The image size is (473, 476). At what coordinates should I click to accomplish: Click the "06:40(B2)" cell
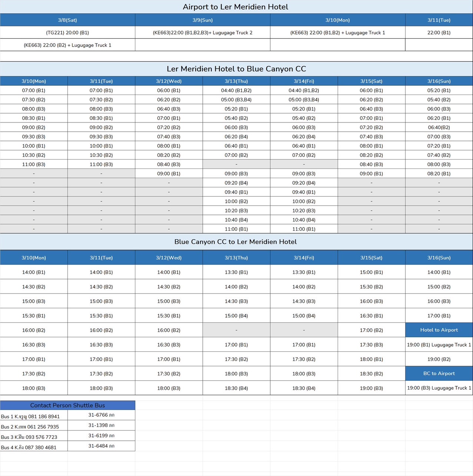click(x=439, y=127)
